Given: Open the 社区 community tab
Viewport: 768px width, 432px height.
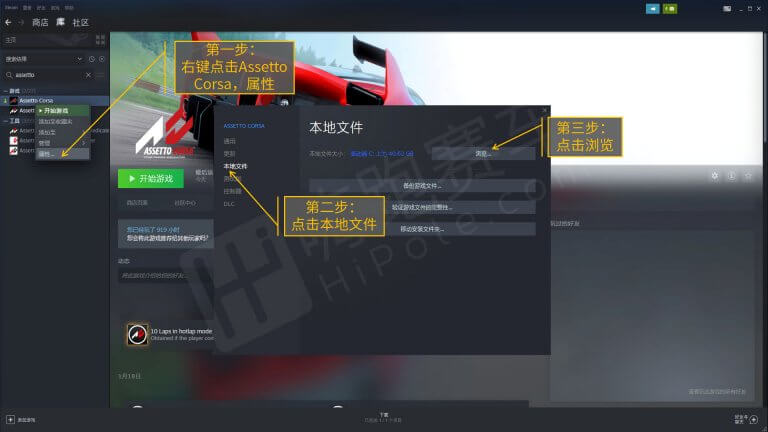Looking at the screenshot, I should (80, 23).
